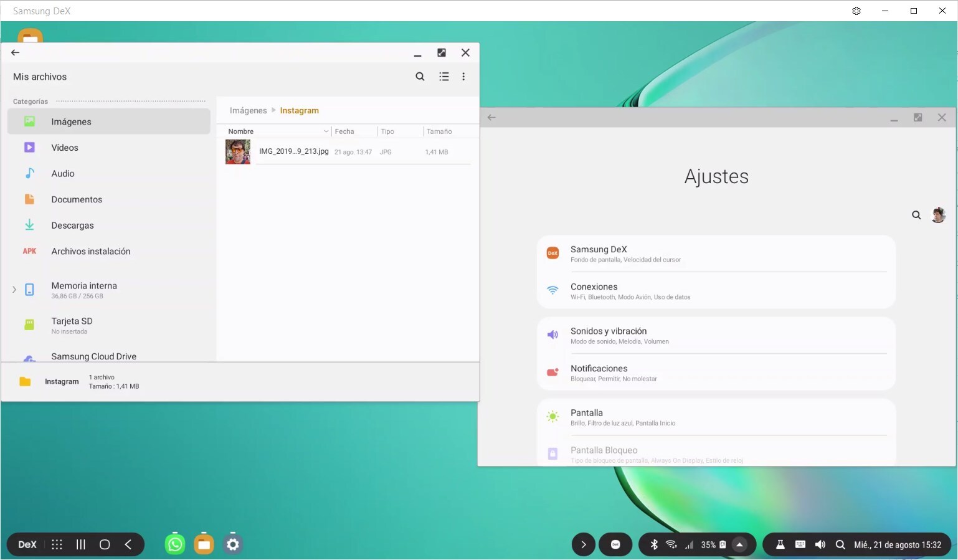Sort files by Nombre column
Image resolution: width=958 pixels, height=560 pixels.
(278, 131)
